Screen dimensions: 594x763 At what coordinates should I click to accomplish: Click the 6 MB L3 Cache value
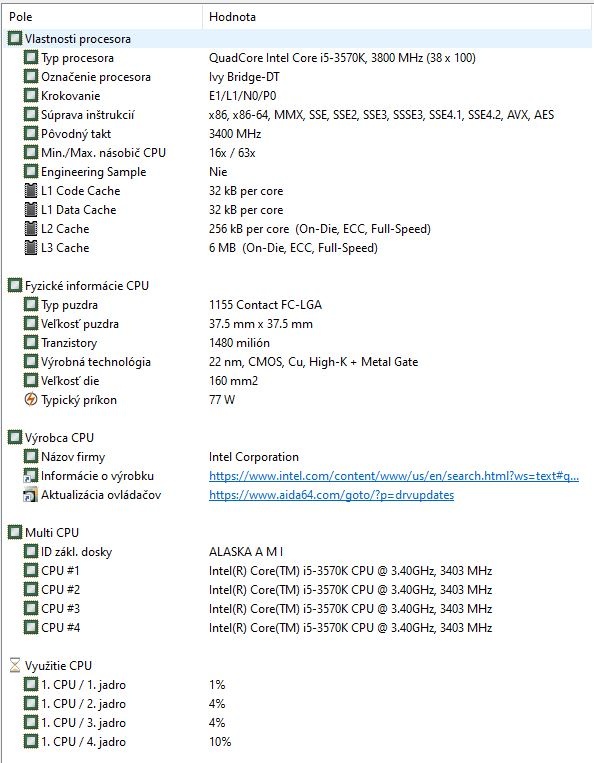click(293, 248)
